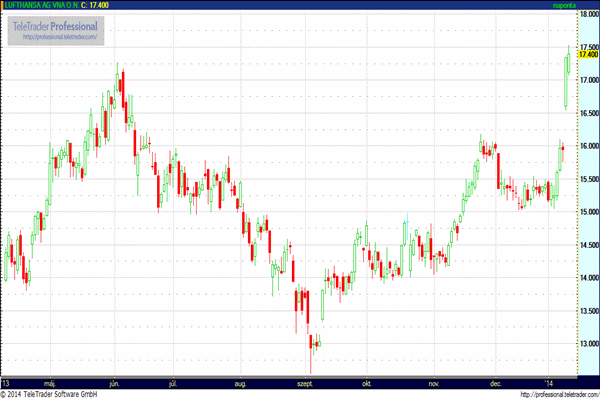Select the aug. marker on time axis
Image resolution: width=600 pixels, height=400 pixels.
pos(240,384)
